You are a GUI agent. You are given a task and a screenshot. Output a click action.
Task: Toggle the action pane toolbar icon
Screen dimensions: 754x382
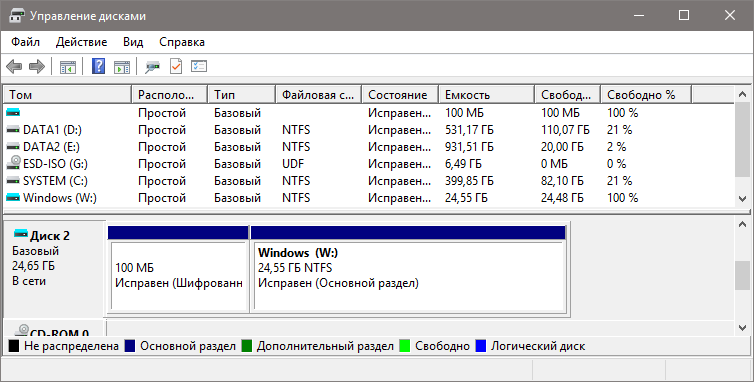[x=122, y=66]
